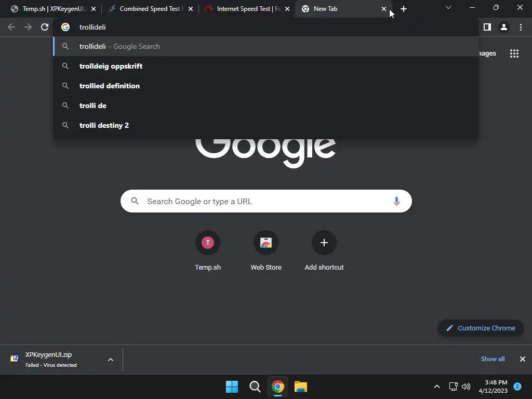Screen dimensions: 532x399
Task: Open Windows taskbar search
Action: coord(255,387)
